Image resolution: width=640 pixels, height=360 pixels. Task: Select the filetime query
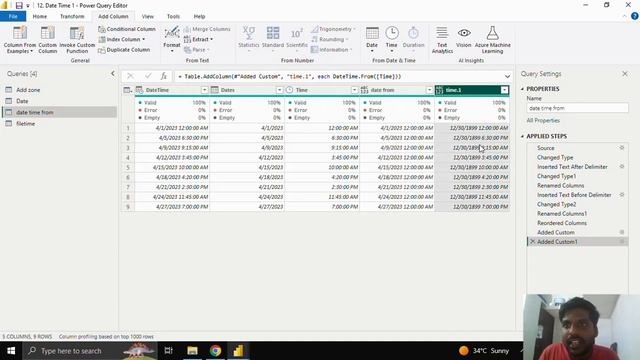(60, 123)
